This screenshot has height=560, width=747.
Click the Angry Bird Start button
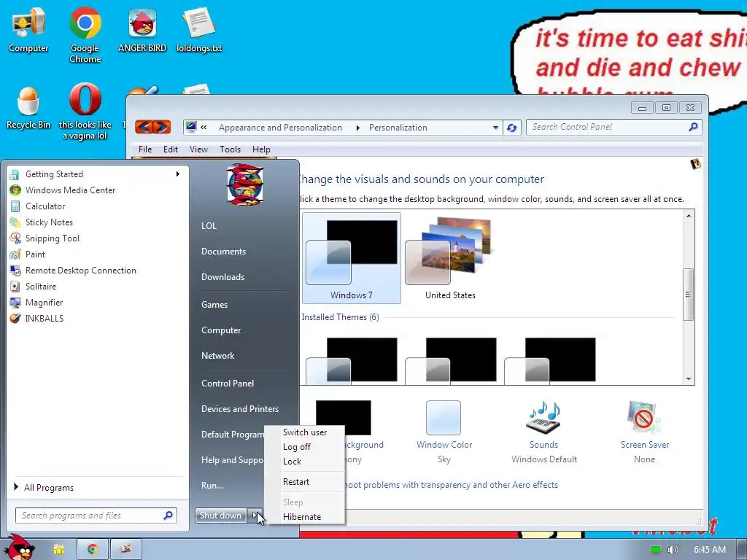coord(20,548)
